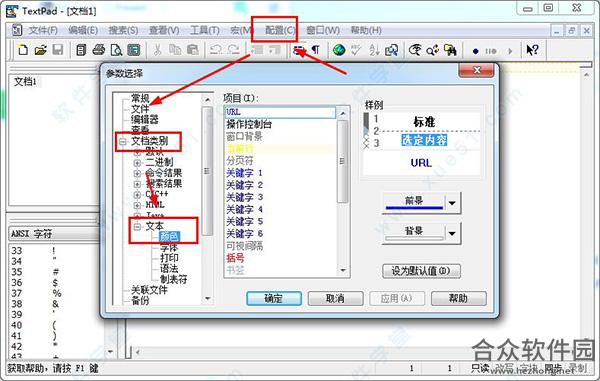Collapse the 文档类别 tree node

pyautogui.click(x=123, y=142)
